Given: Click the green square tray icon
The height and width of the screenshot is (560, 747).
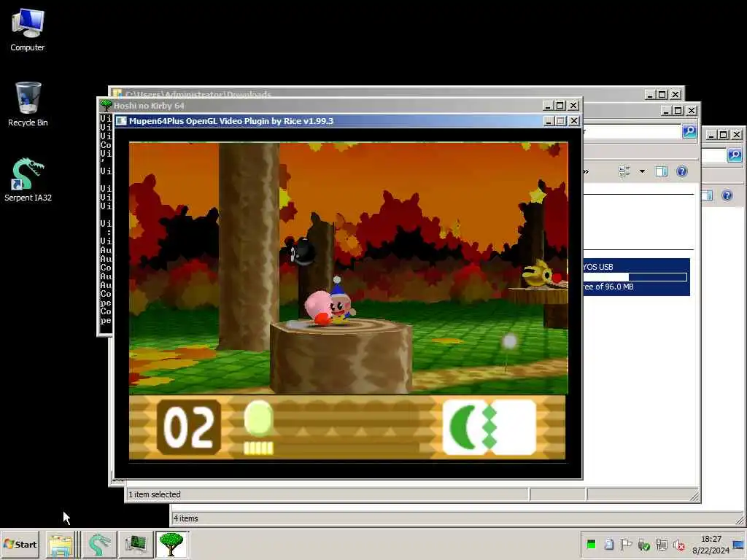Looking at the screenshot, I should 591,545.
